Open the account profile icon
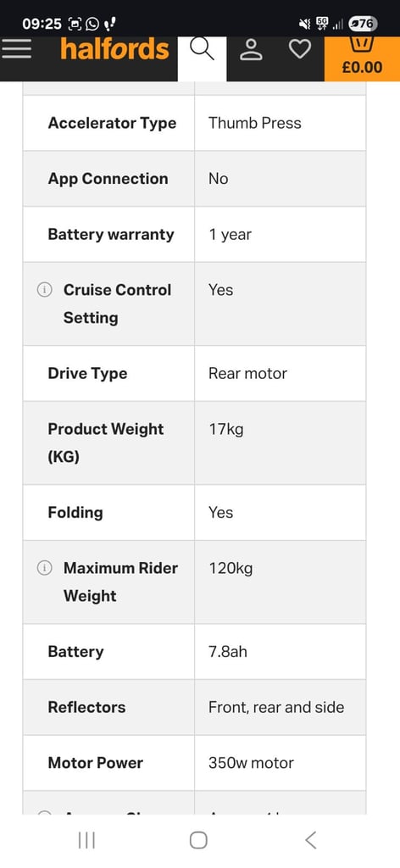400x868 pixels. pyautogui.click(x=251, y=49)
